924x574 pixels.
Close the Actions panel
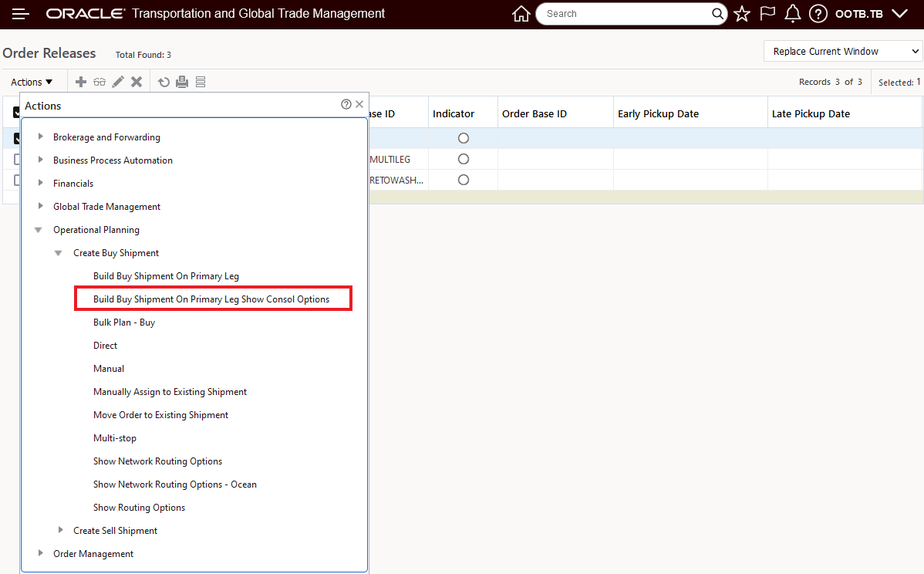(359, 104)
